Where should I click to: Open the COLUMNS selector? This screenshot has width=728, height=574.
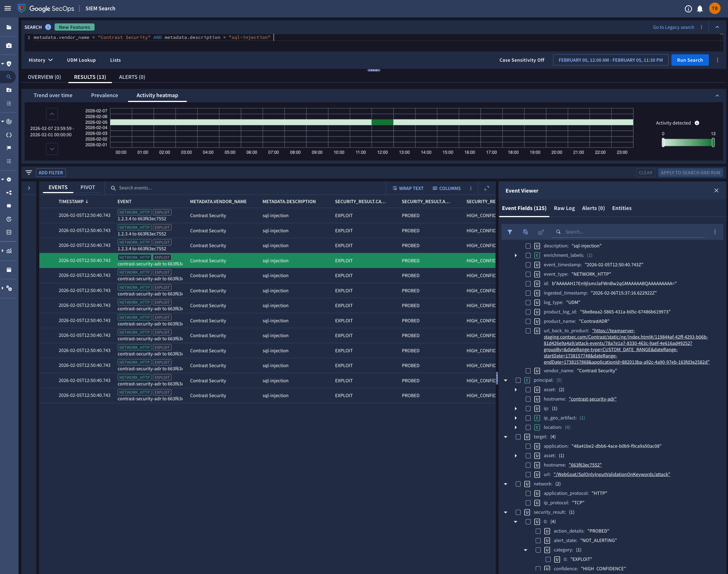coord(447,188)
